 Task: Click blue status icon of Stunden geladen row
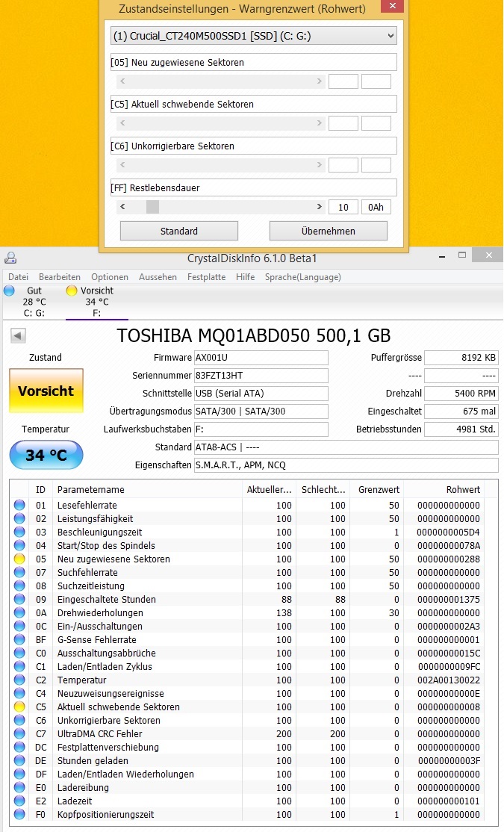pyautogui.click(x=19, y=760)
